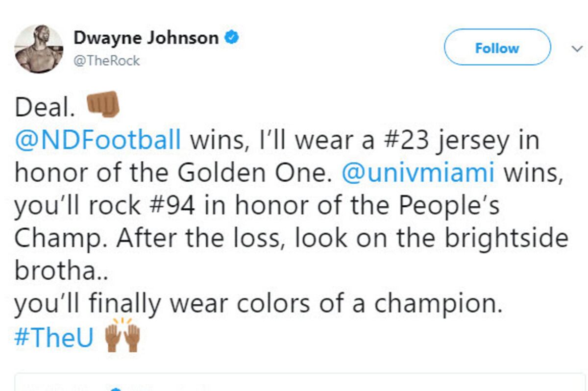Open the Dwayne Johnson display name link
The image size is (588, 391).
click(x=146, y=38)
